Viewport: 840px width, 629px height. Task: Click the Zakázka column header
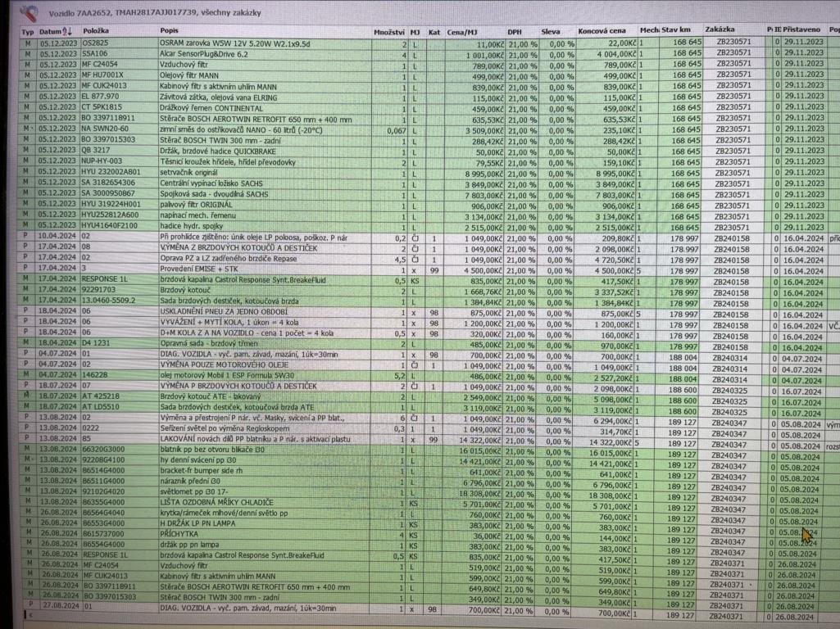pyautogui.click(x=732, y=29)
